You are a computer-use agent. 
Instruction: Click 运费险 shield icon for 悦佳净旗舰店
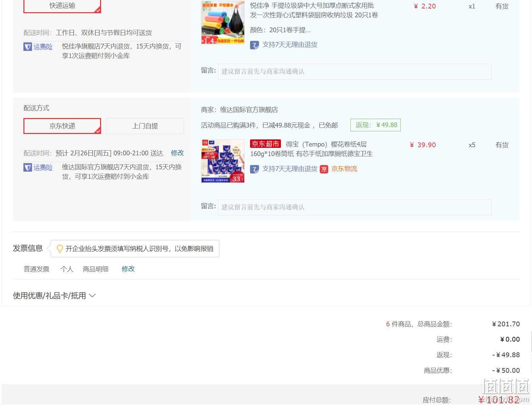[27, 47]
